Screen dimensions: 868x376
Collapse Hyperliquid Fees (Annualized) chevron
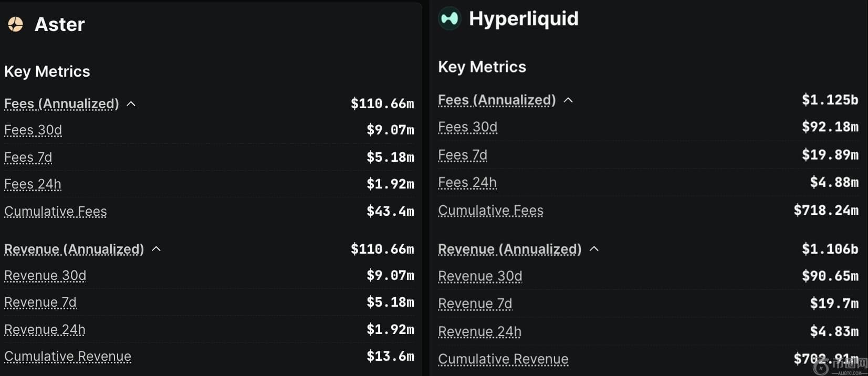click(568, 100)
